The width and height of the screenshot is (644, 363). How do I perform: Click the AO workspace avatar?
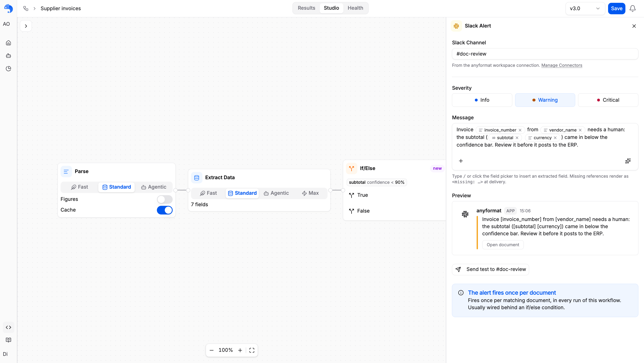tap(6, 24)
